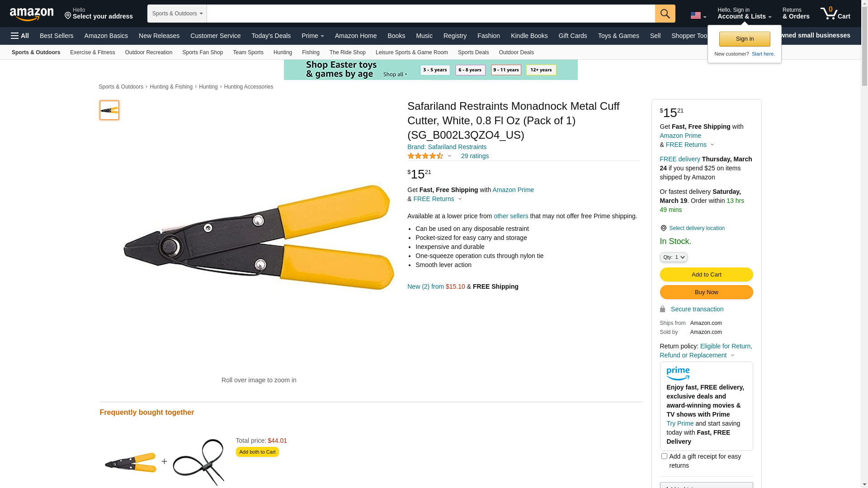Click the star rating icons

pyautogui.click(x=425, y=156)
